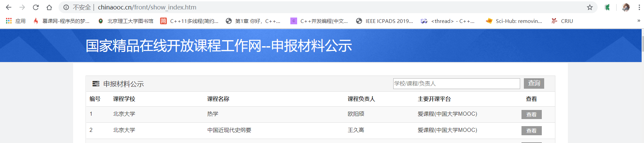Open the Chrome three-dot menu
This screenshot has height=143, width=644.
(639, 7)
